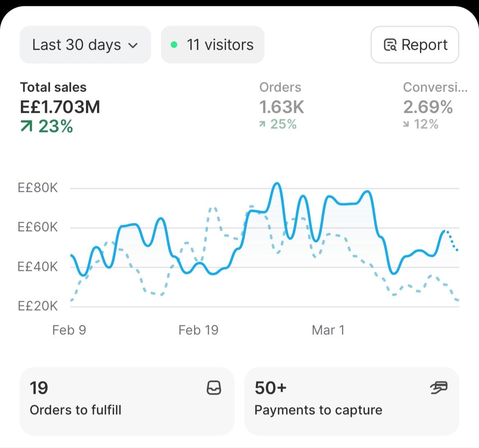
Task: Open the Report button
Action: [415, 45]
